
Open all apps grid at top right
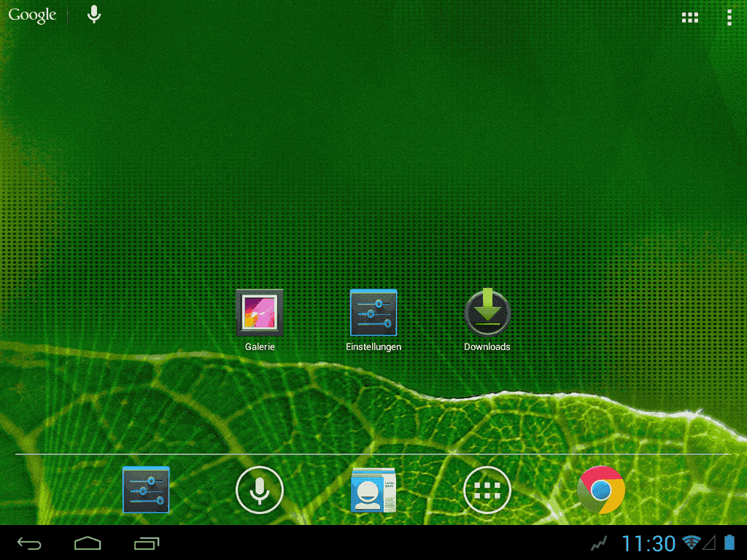(690, 17)
